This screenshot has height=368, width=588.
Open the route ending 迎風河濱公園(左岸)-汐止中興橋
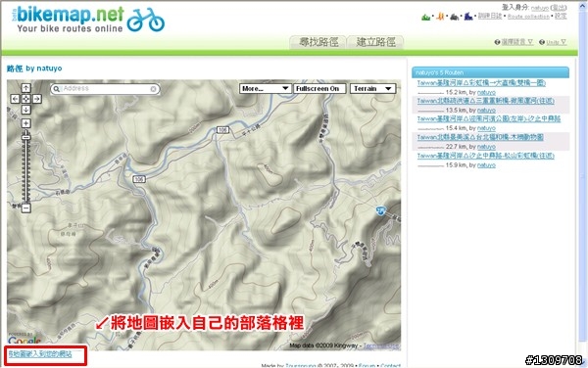[489, 118]
